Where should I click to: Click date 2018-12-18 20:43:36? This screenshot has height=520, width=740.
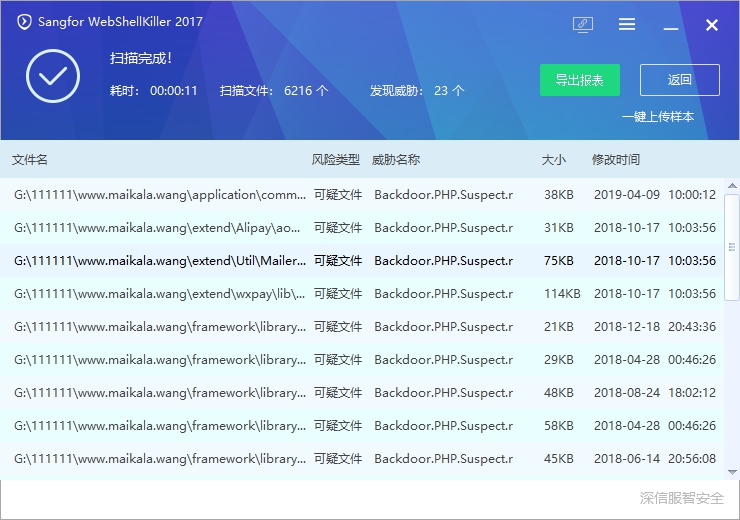tap(655, 327)
